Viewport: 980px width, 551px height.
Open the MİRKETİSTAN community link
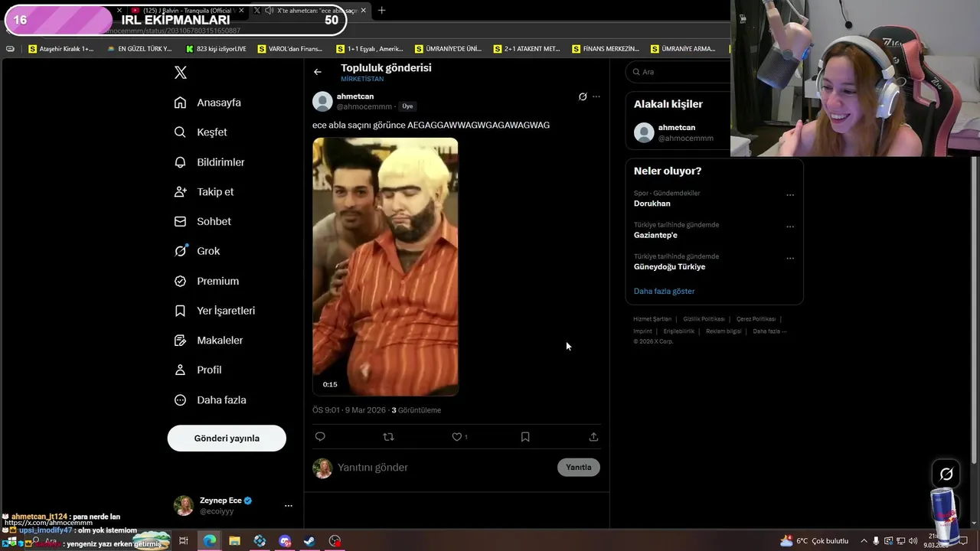point(362,80)
